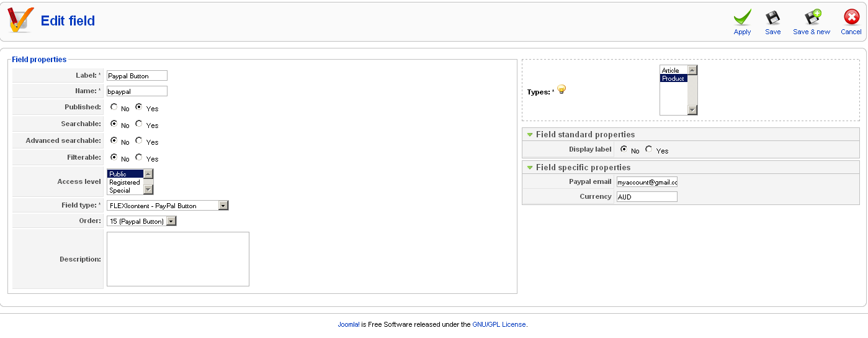Click the Description text area

click(178, 259)
